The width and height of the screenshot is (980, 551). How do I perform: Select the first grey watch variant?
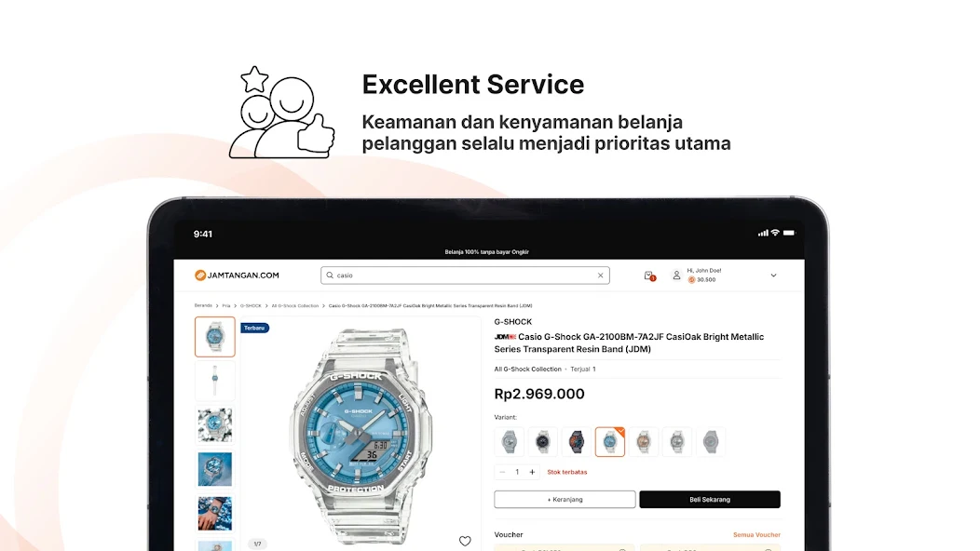click(x=510, y=442)
